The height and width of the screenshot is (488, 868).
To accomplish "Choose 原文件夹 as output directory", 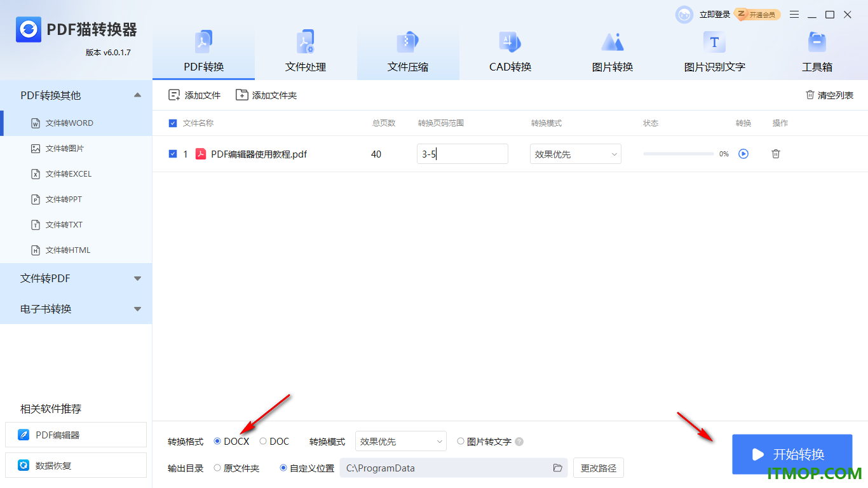I will coord(217,468).
